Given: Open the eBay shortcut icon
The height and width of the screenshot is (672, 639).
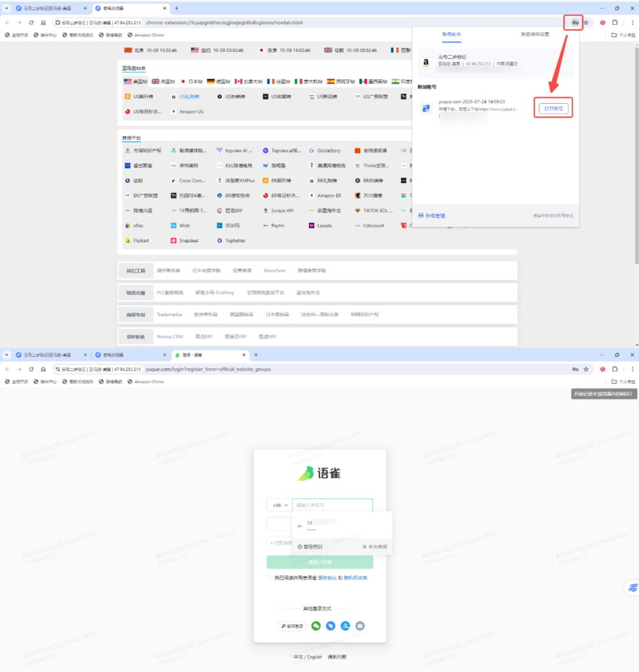Looking at the screenshot, I should pos(128,225).
